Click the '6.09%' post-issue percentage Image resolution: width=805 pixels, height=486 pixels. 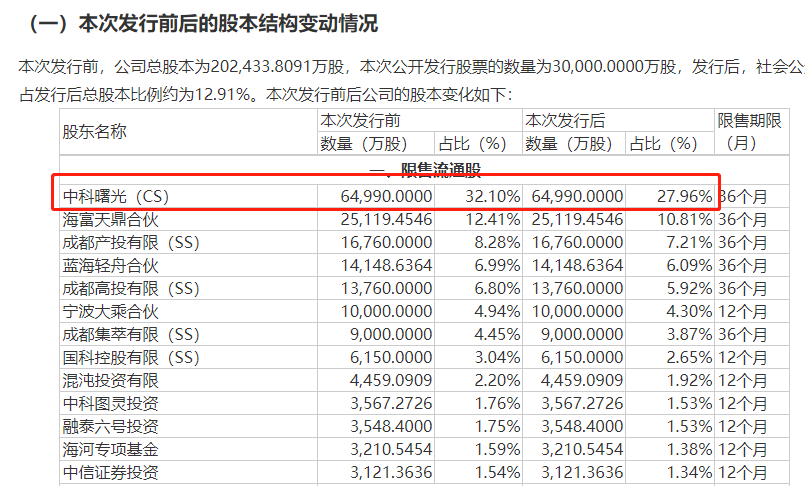click(x=689, y=266)
